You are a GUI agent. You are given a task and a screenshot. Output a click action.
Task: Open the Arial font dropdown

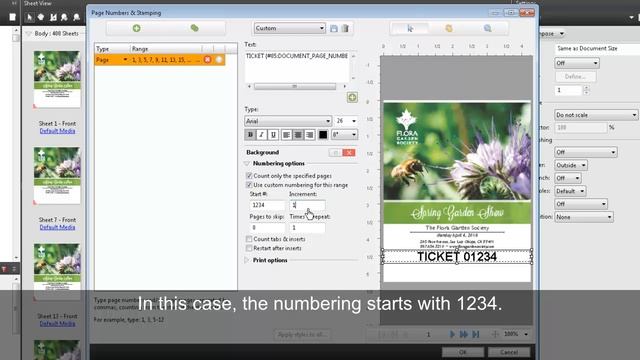pos(288,121)
